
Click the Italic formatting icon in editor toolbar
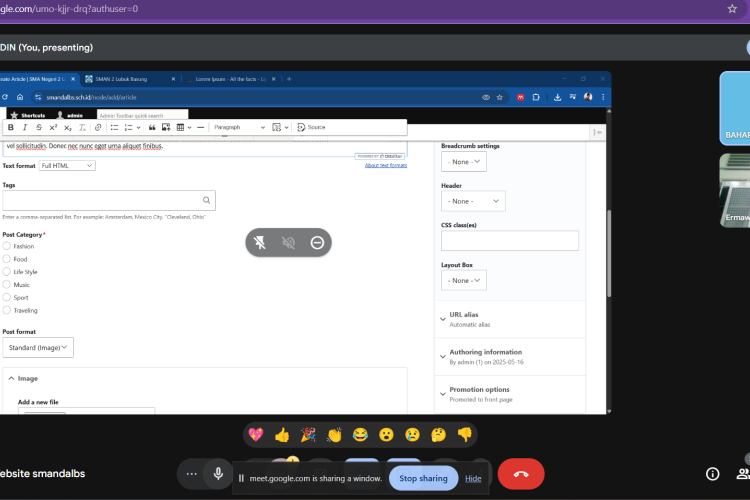(25, 128)
